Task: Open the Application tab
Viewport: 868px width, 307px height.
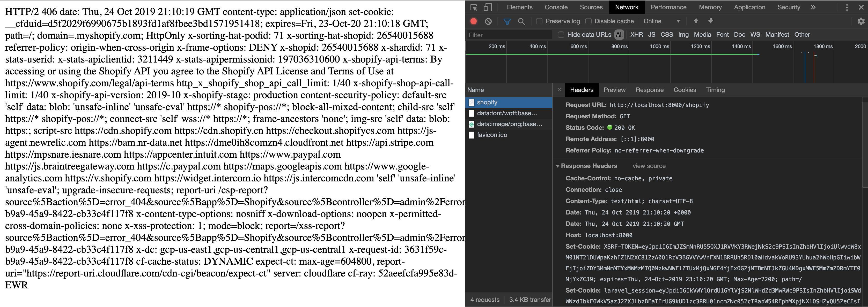Action: [x=749, y=7]
